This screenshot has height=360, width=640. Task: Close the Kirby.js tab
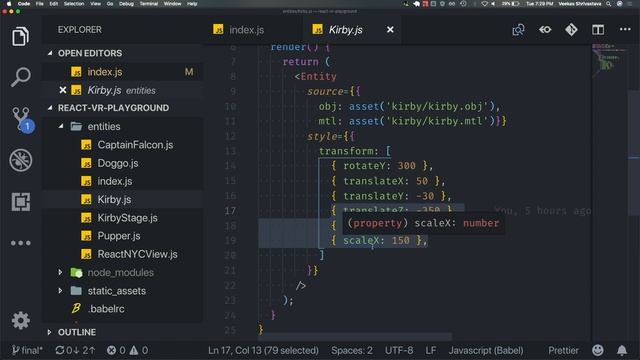(390, 30)
